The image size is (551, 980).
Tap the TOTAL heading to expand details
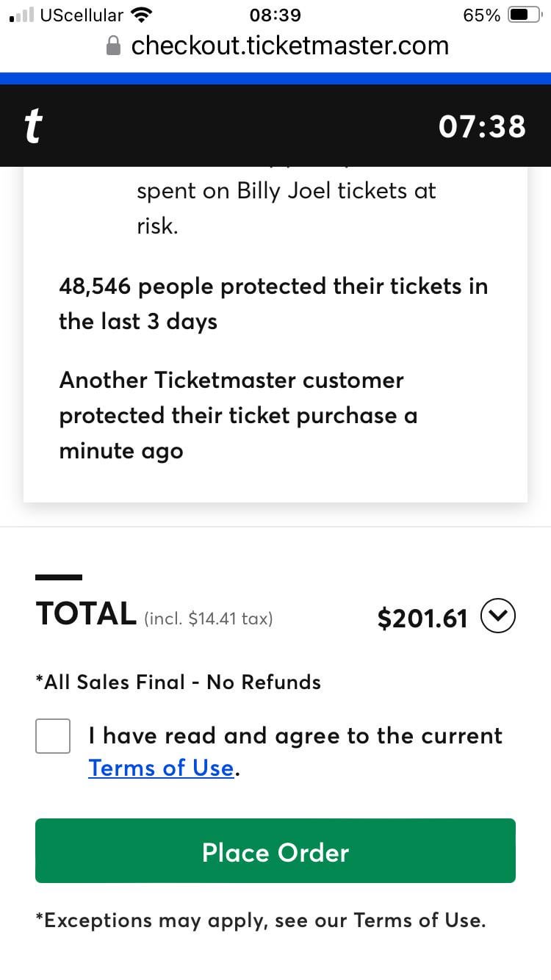[86, 614]
